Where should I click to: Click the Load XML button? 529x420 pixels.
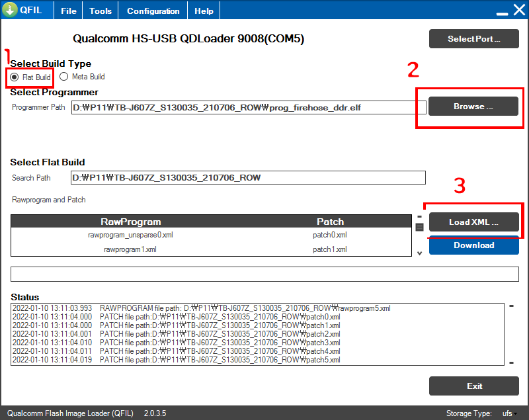(473, 222)
